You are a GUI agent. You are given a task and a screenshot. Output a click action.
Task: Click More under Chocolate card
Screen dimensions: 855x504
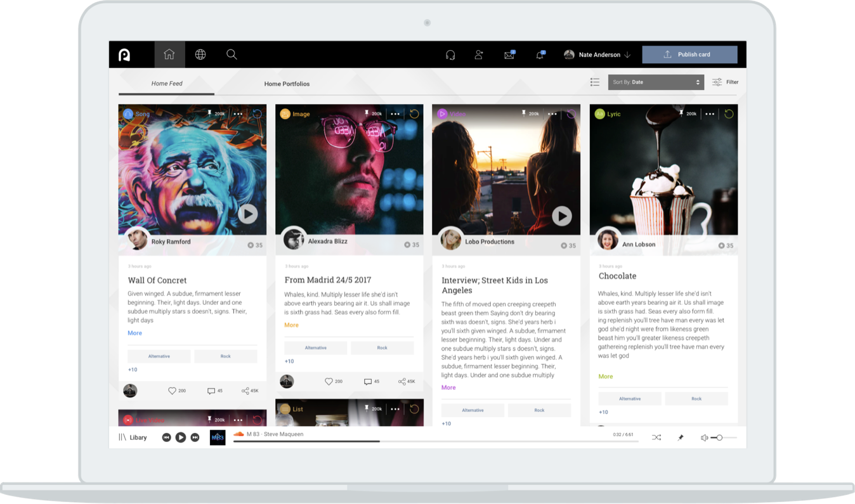point(606,377)
